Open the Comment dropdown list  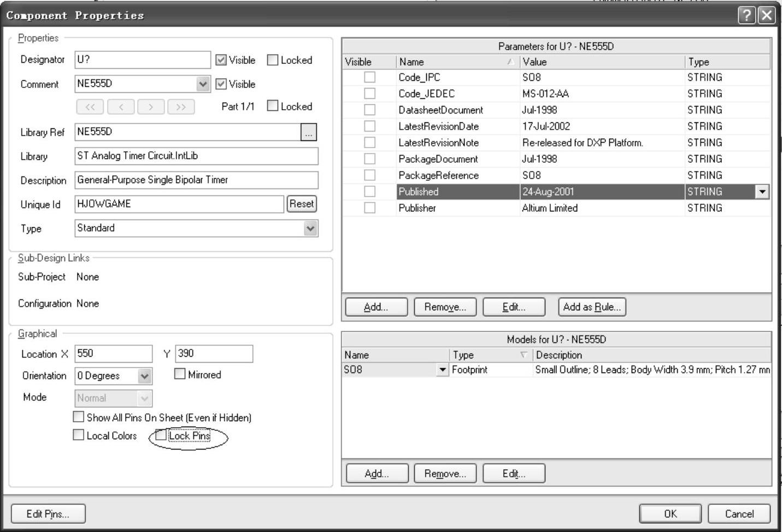[x=203, y=84]
